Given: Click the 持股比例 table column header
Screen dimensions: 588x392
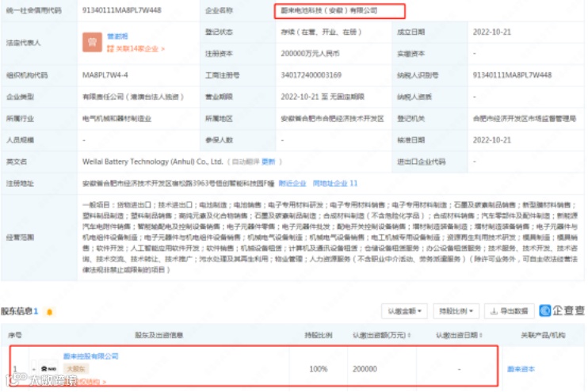Looking at the screenshot, I should pyautogui.click(x=318, y=335).
